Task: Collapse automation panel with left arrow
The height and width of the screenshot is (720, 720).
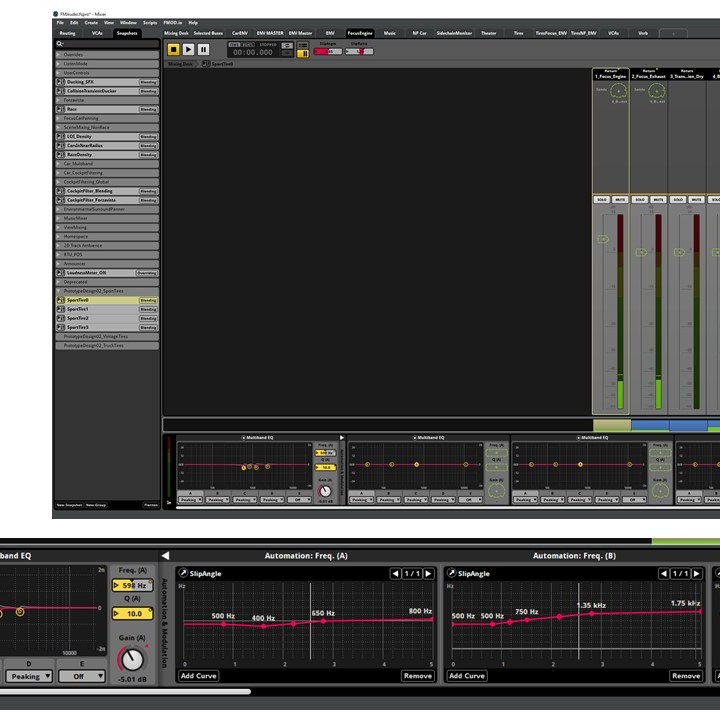Action: (165, 556)
